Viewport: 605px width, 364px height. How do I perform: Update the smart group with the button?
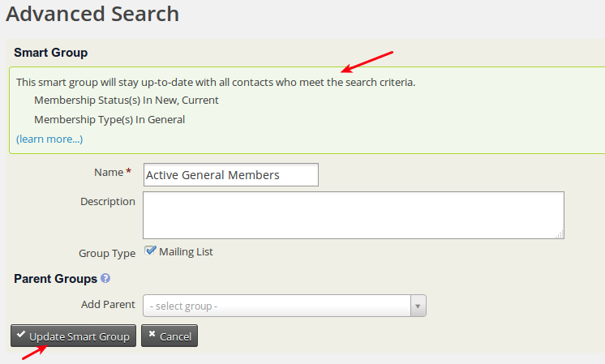pyautogui.click(x=73, y=336)
